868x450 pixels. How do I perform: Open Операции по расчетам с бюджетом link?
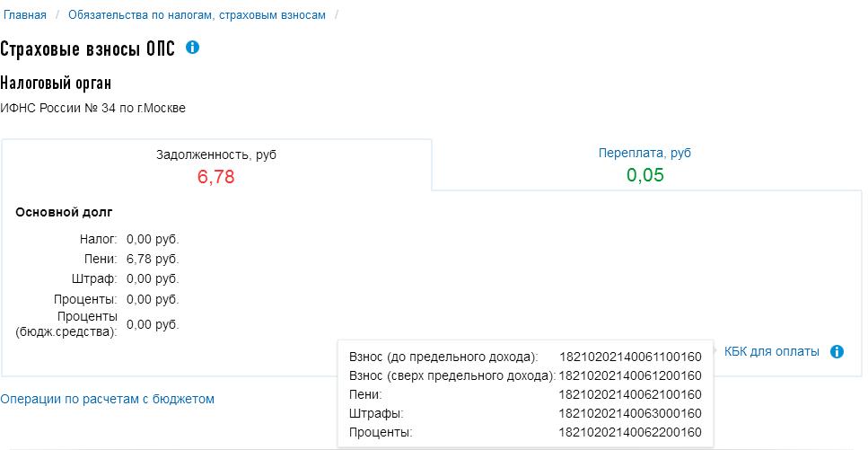[108, 399]
